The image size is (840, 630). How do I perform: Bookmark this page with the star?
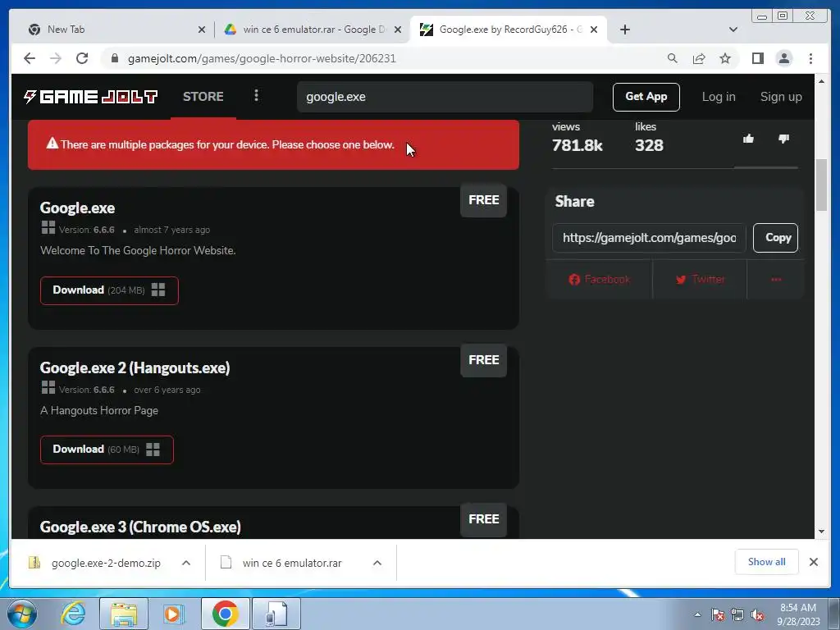click(x=725, y=58)
